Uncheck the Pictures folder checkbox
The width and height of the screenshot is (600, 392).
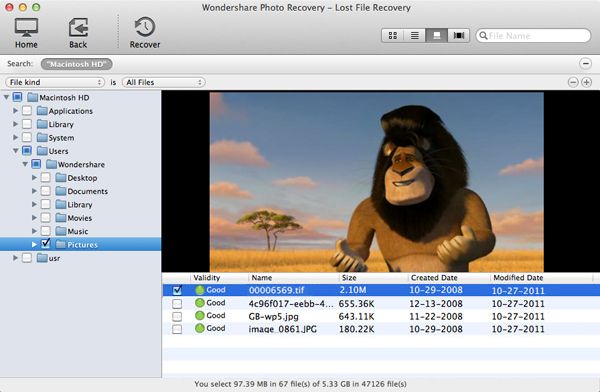tap(46, 243)
